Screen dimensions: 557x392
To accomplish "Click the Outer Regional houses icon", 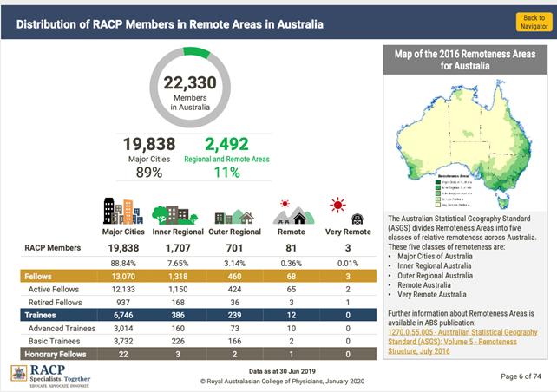I will click(234, 217).
